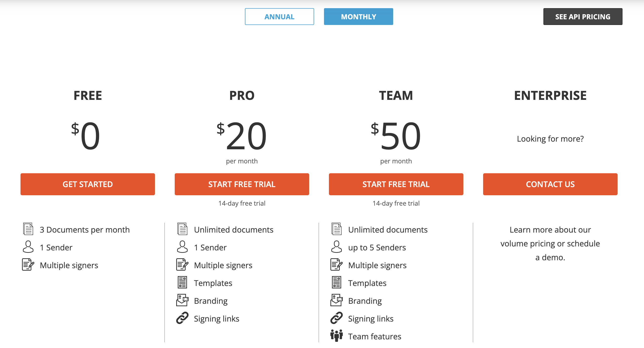Switch to Annual billing
644x348 pixels.
click(279, 17)
